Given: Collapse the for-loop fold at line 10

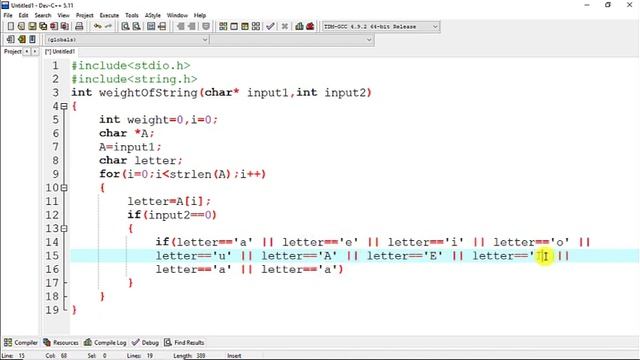Looking at the screenshot, I should tap(64, 188).
